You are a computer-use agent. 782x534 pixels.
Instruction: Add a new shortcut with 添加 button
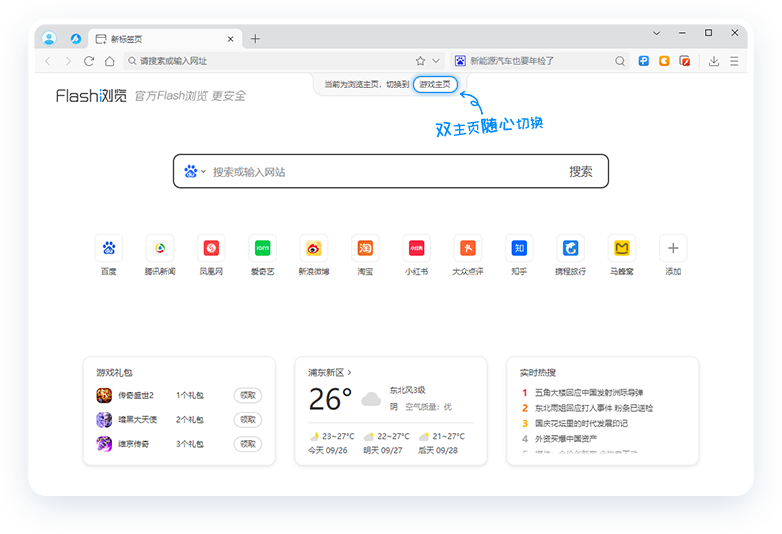click(673, 255)
